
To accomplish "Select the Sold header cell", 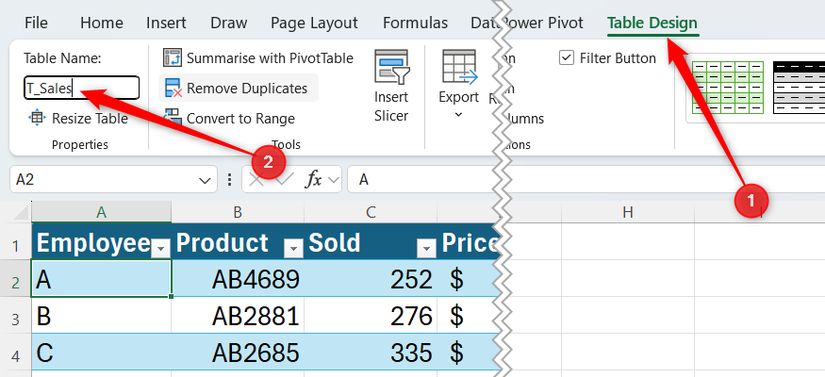I will 370,242.
